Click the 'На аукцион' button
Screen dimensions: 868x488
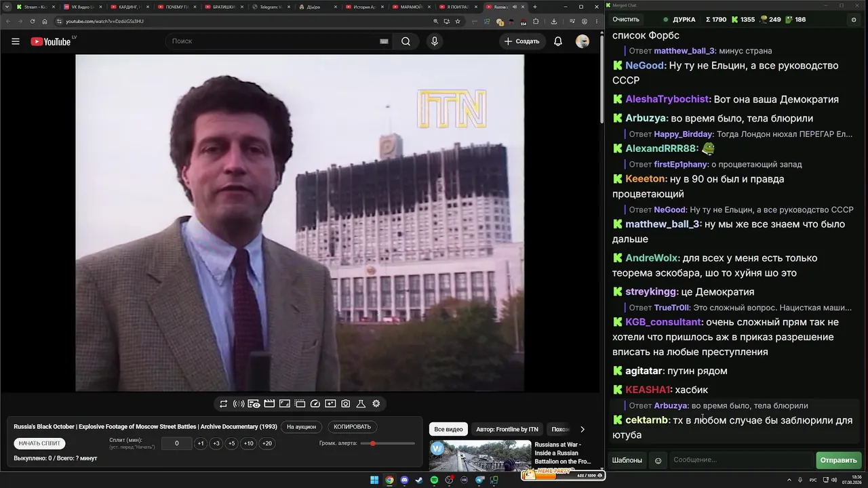coord(301,427)
